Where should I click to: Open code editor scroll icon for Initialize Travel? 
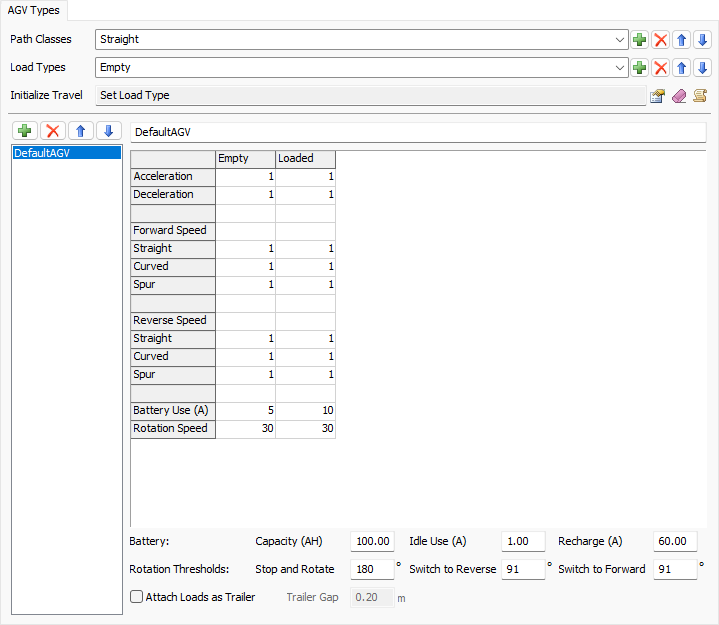(x=700, y=96)
